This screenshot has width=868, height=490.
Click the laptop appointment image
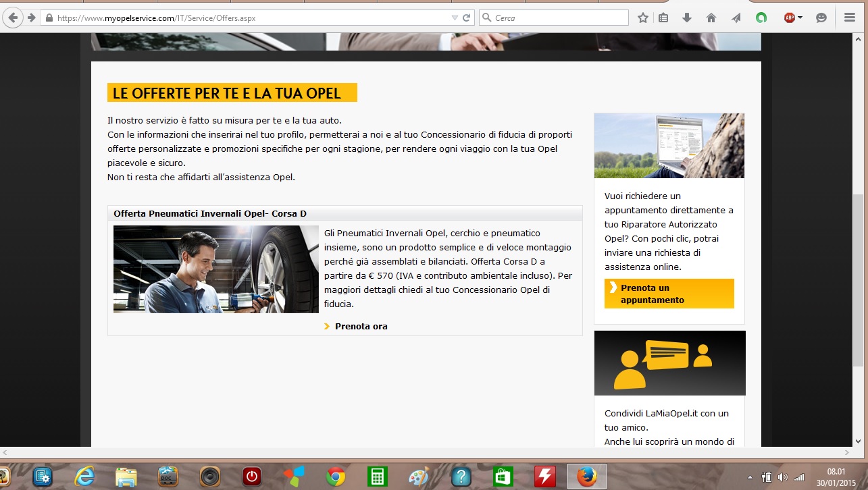(x=669, y=145)
